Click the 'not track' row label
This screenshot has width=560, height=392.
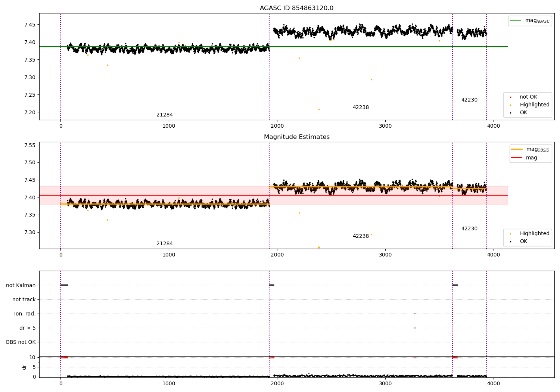(x=24, y=299)
